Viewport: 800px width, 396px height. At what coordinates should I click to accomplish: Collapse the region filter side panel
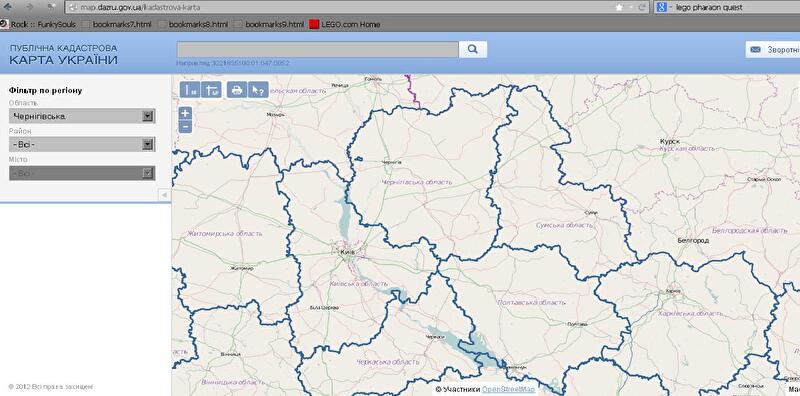point(164,195)
